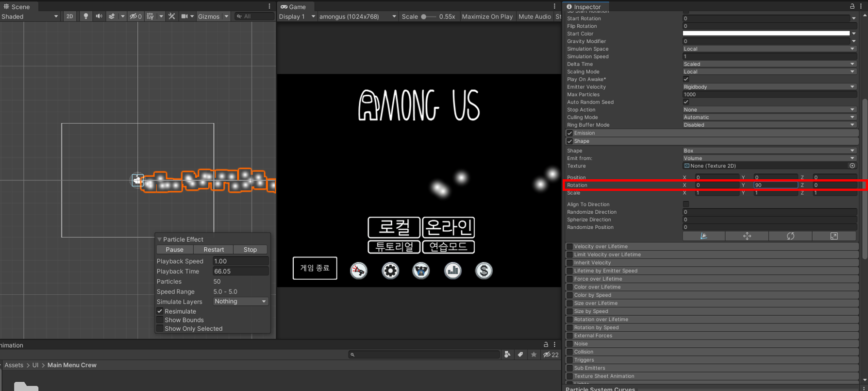Open the amongus (1024x768) resolution dropdown
The width and height of the screenshot is (868, 391).
point(358,17)
